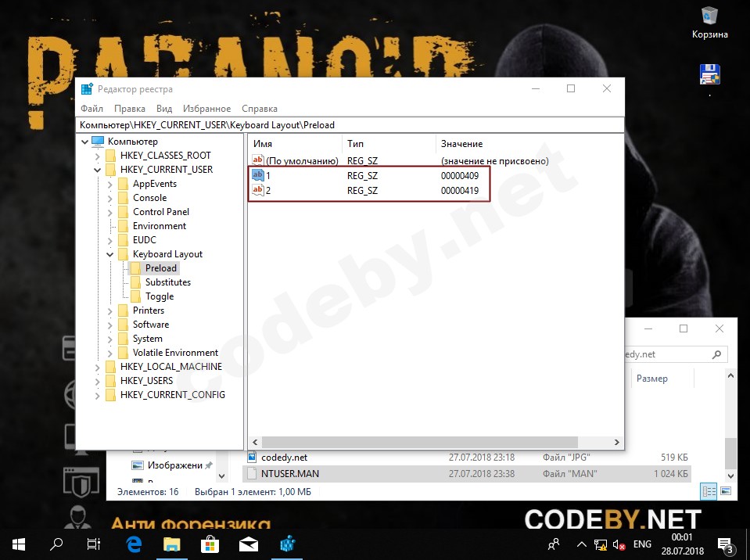Click icon of value 1
The image size is (750, 560).
click(258, 175)
